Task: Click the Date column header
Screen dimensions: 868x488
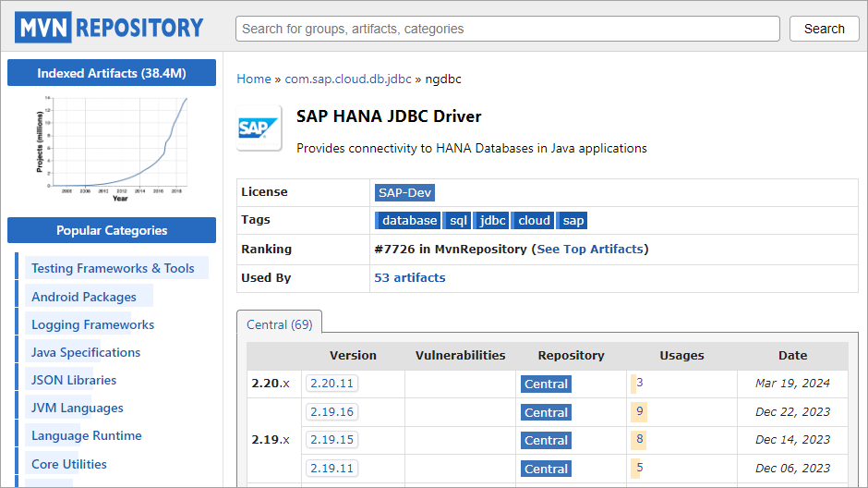Action: (x=792, y=356)
